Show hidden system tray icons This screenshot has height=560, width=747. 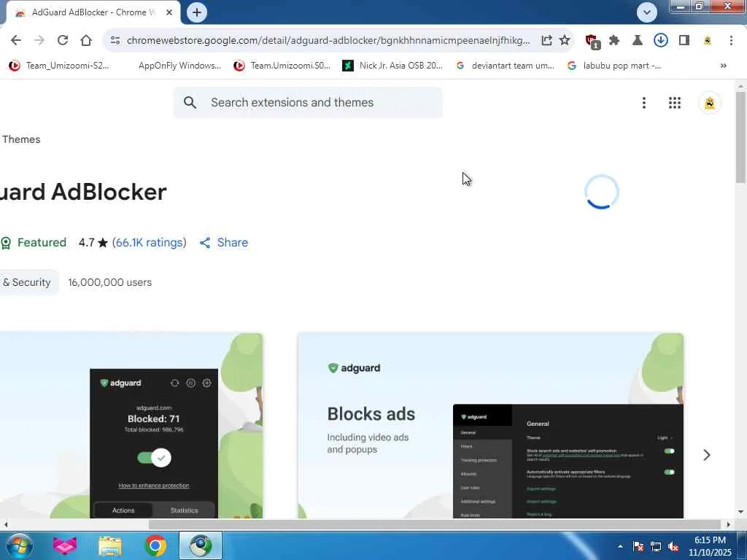coord(620,546)
